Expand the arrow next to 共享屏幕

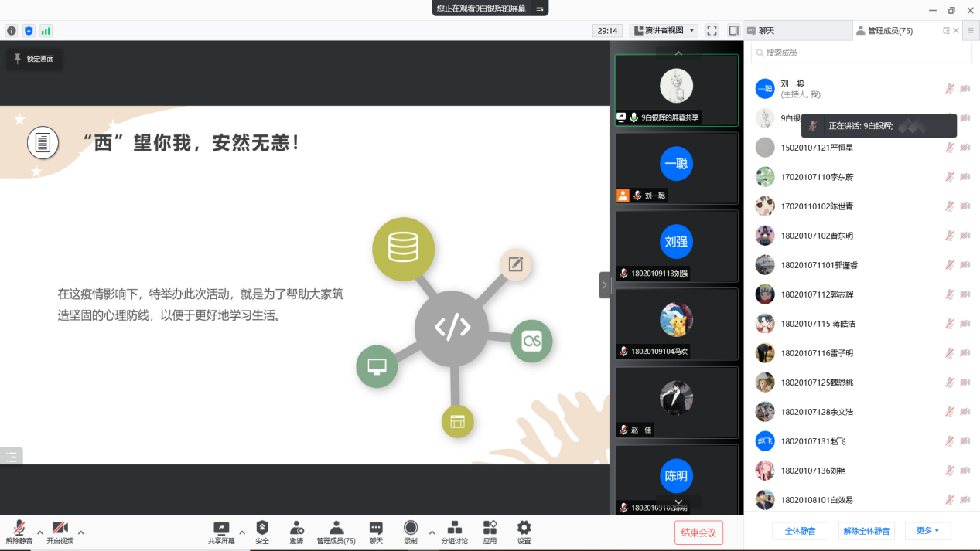pyautogui.click(x=242, y=532)
